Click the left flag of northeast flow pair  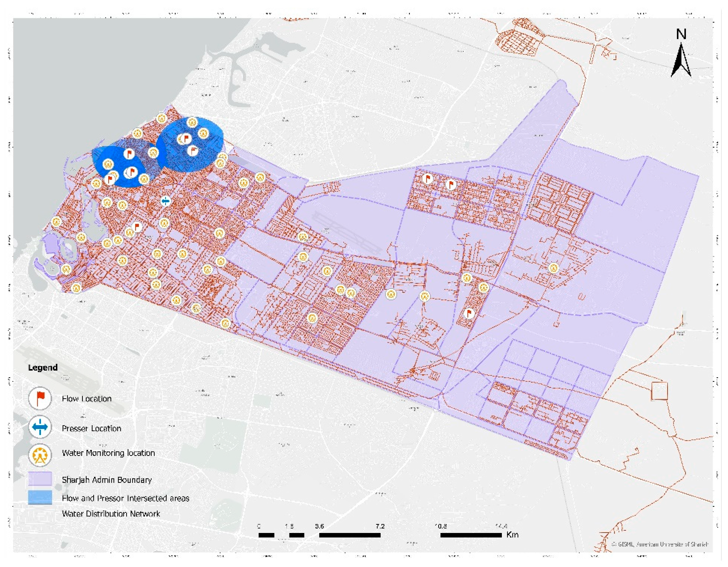click(x=428, y=179)
